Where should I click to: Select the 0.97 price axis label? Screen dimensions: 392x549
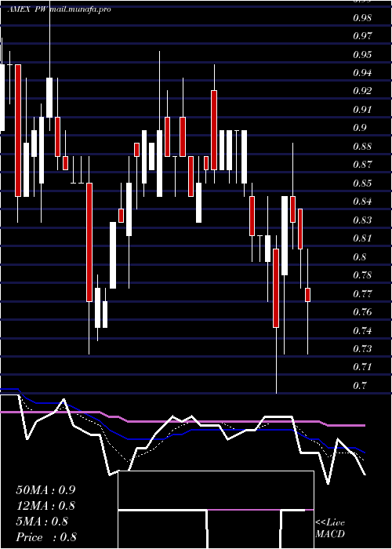pos(362,35)
